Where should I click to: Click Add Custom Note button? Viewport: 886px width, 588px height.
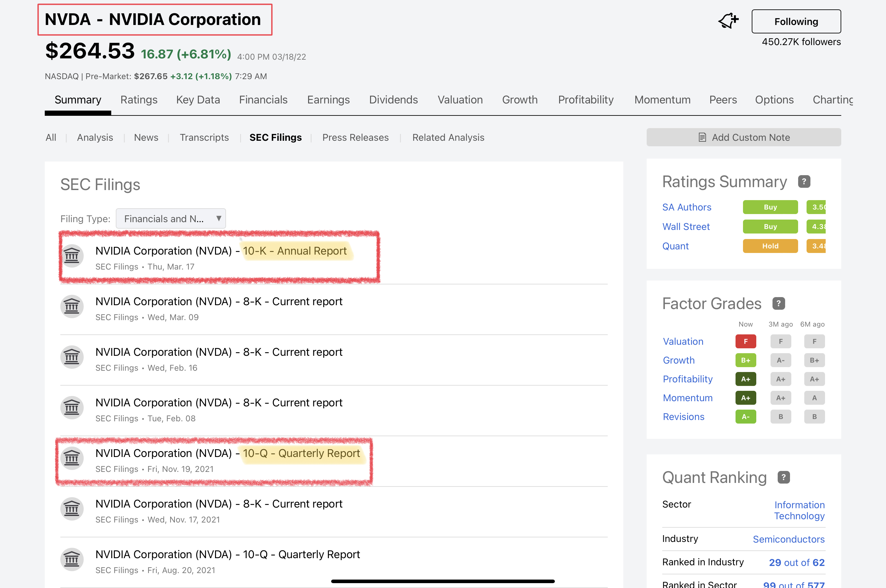point(744,137)
